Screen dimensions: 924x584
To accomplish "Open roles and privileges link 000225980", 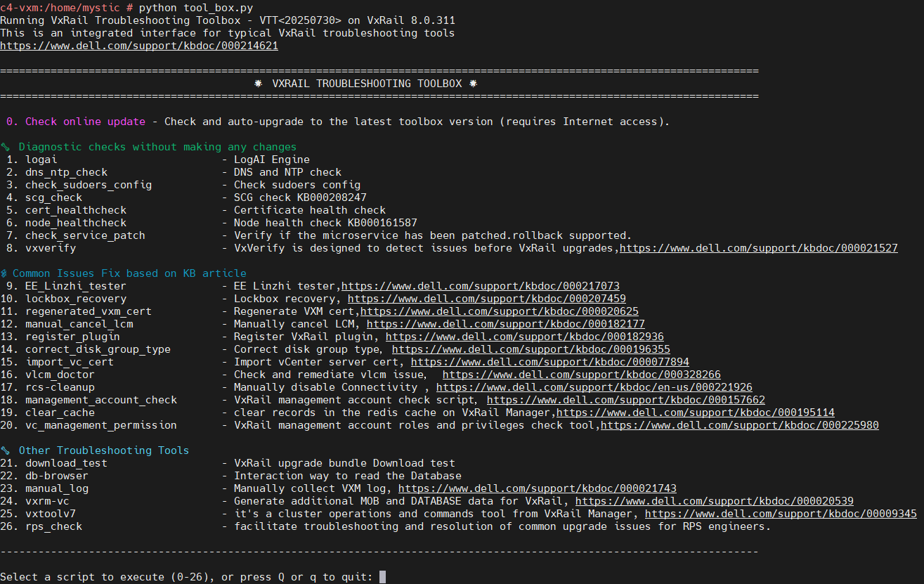I will (739, 425).
